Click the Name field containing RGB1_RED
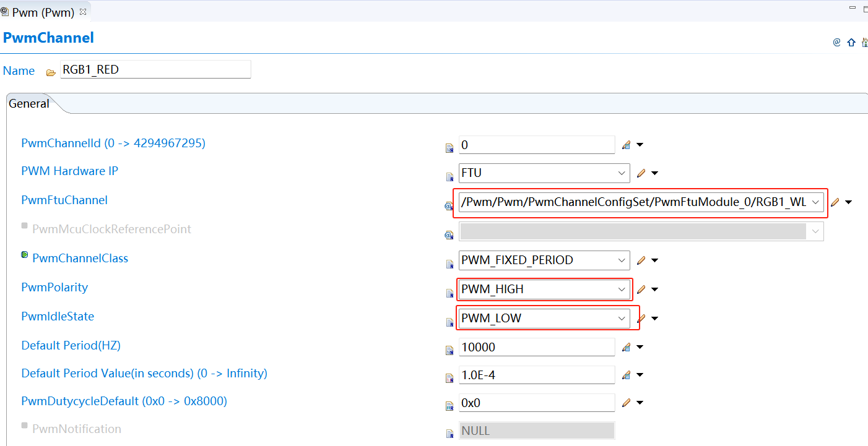Viewport: 868px width, 446px height. click(155, 69)
